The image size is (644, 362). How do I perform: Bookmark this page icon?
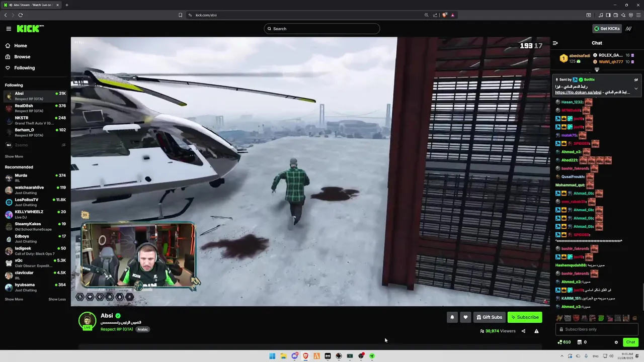(x=180, y=15)
